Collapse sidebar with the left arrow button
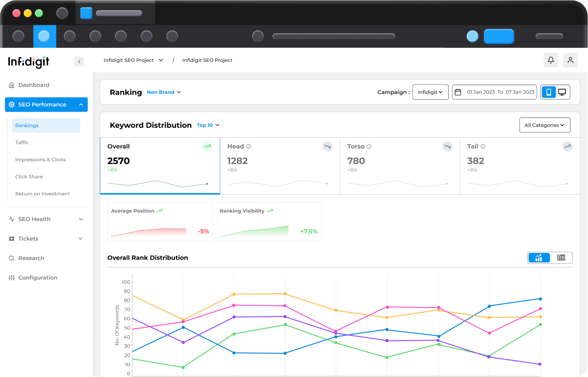The width and height of the screenshot is (588, 377). click(79, 62)
